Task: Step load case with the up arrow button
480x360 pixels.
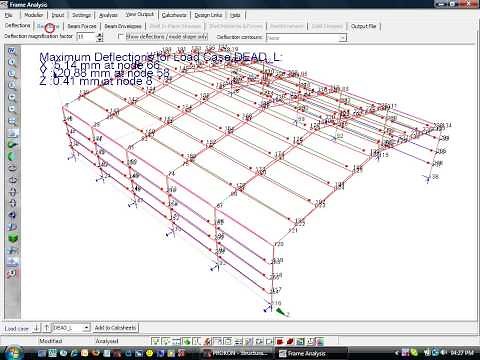Action: pos(47,328)
